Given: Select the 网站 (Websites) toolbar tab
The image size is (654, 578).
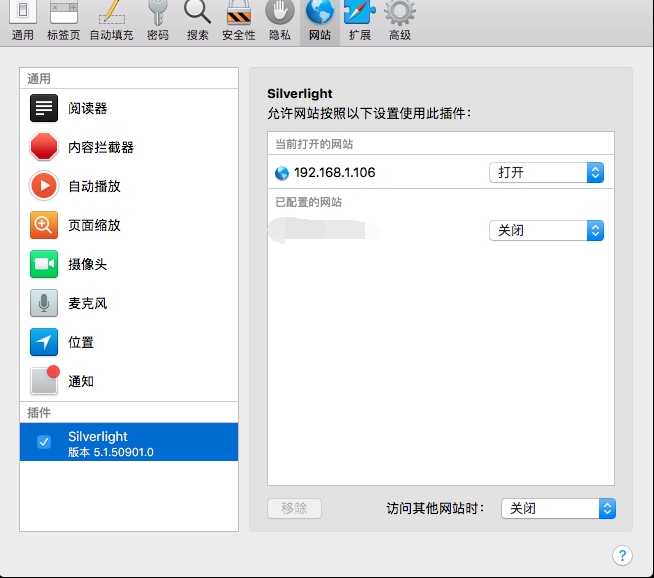Looking at the screenshot, I should tap(319, 22).
